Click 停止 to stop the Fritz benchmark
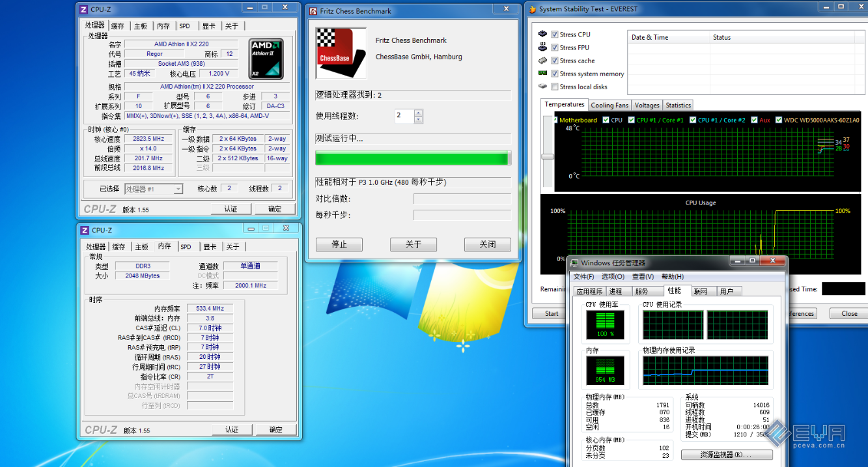The height and width of the screenshot is (467, 868). pos(339,244)
